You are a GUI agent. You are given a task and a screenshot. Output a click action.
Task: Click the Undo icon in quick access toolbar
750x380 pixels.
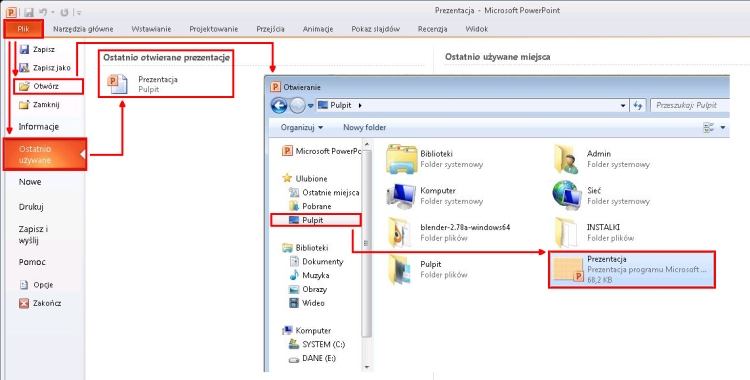(x=43, y=12)
